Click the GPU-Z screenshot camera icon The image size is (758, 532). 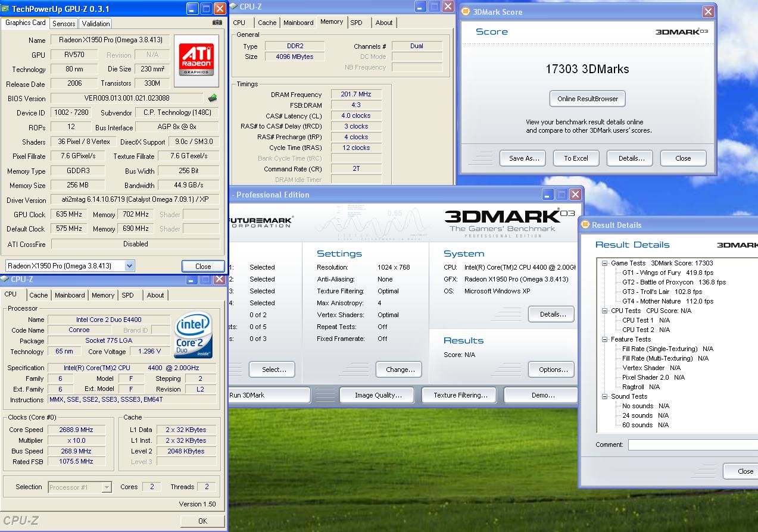[x=217, y=23]
